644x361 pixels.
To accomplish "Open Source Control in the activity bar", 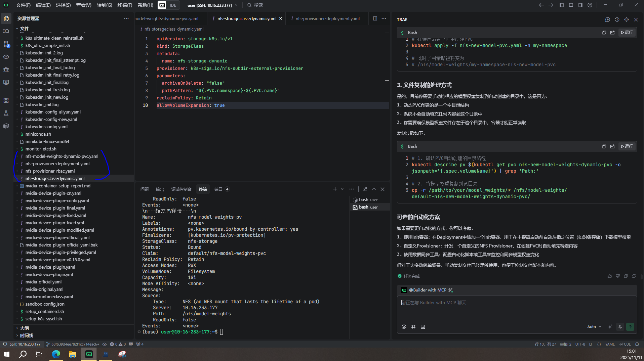I will click(x=6, y=44).
